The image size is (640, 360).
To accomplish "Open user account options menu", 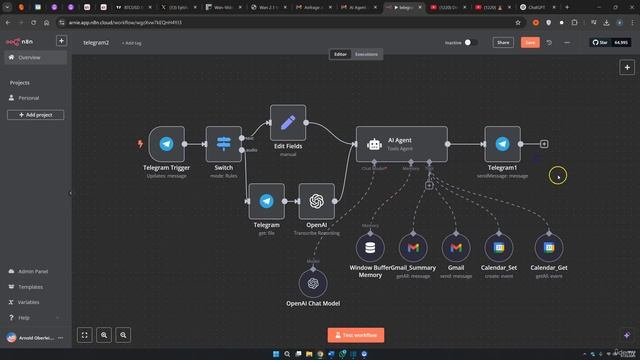I will [x=61, y=338].
